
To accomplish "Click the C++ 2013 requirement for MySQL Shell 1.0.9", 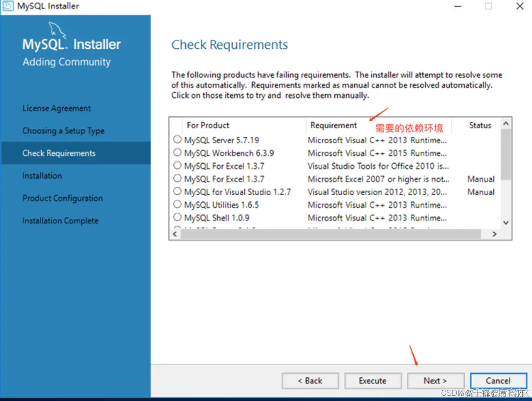I will 377,218.
